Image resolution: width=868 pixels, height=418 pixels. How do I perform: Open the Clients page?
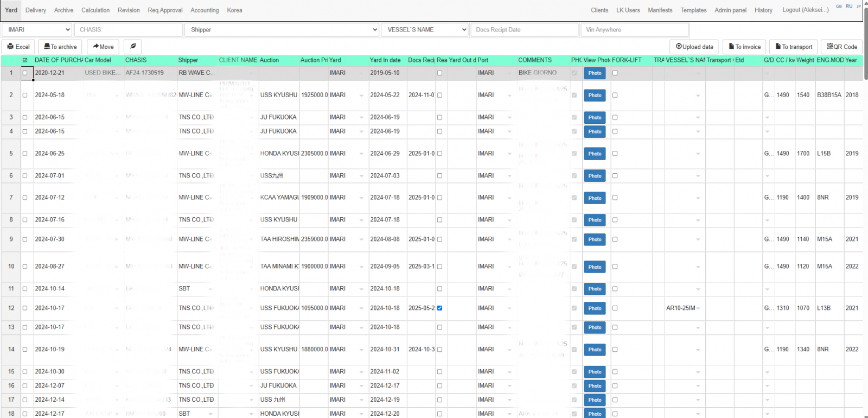599,10
